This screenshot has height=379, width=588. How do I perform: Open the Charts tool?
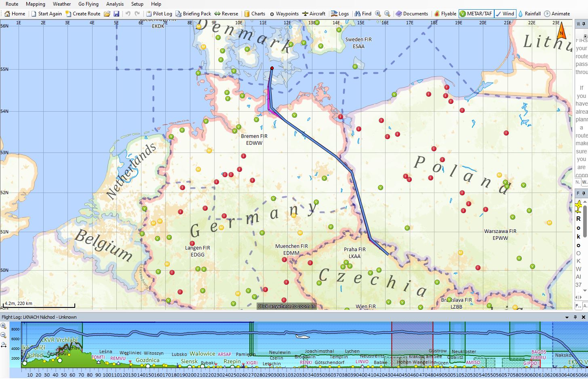(255, 14)
